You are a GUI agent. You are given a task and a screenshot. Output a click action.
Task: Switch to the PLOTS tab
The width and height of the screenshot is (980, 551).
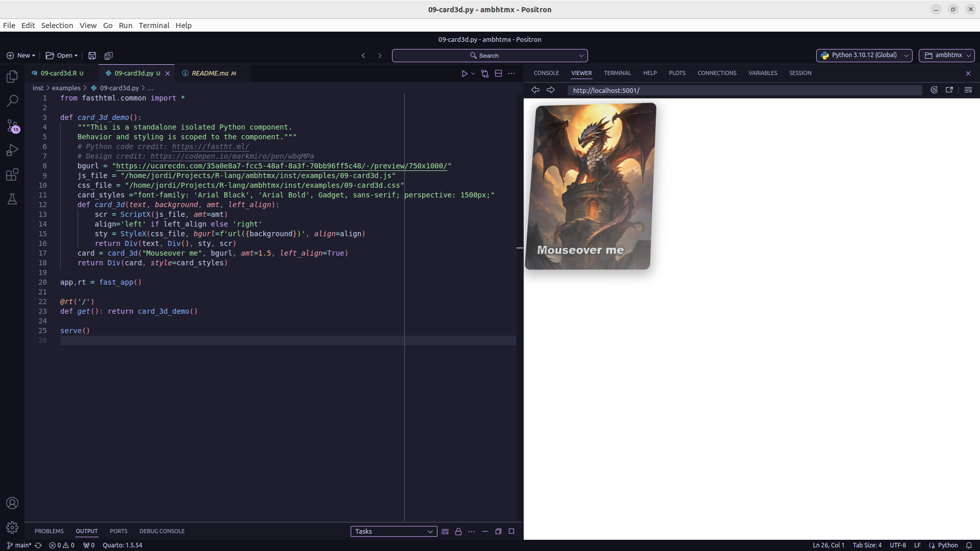point(677,73)
